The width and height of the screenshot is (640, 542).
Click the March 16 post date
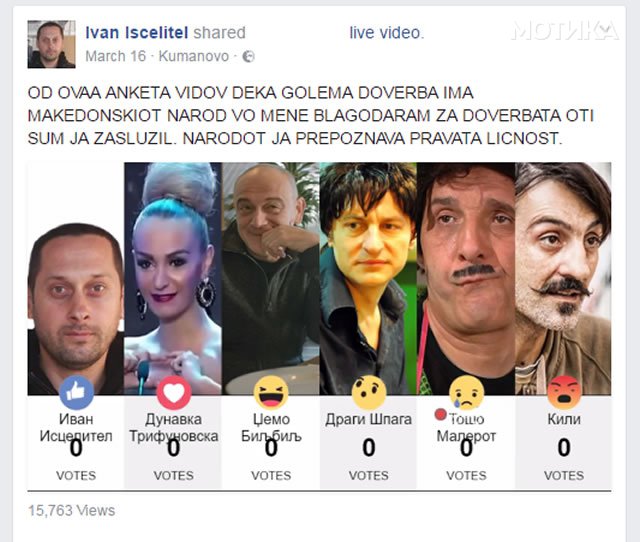click(116, 56)
